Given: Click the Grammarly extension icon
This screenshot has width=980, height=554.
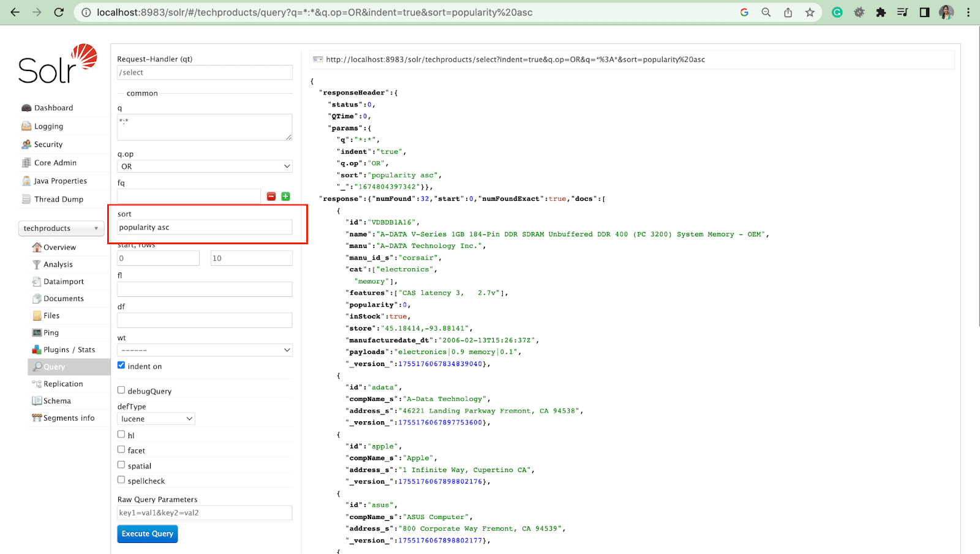Looking at the screenshot, I should 837,12.
